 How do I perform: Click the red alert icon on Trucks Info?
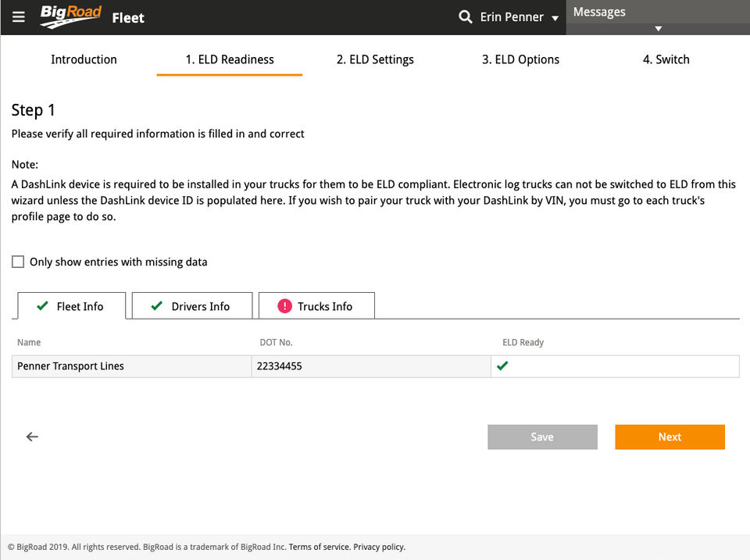click(x=284, y=306)
